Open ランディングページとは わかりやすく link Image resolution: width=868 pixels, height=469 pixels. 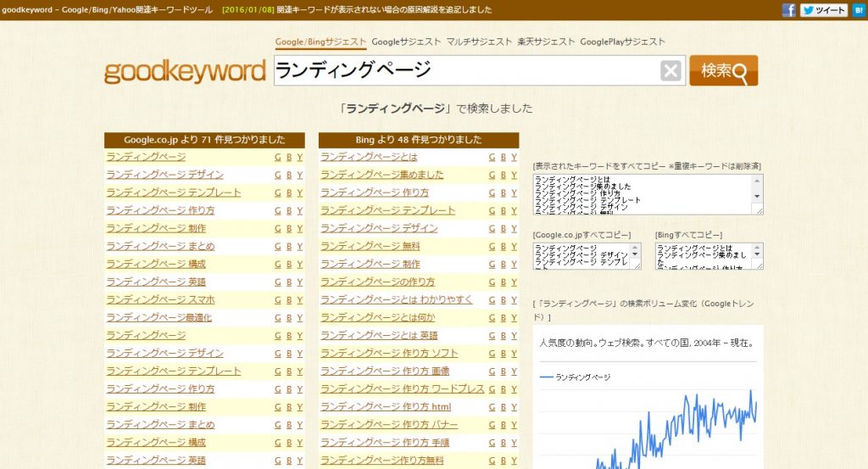click(397, 299)
